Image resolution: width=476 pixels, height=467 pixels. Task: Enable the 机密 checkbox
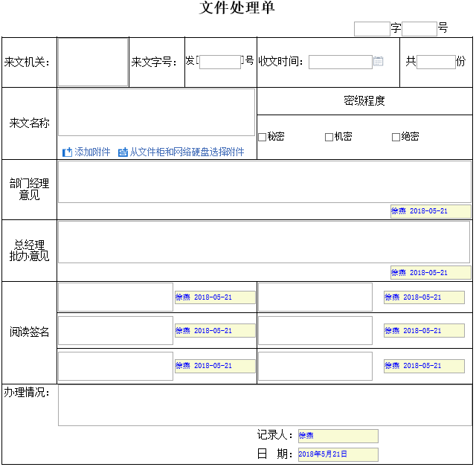point(329,137)
